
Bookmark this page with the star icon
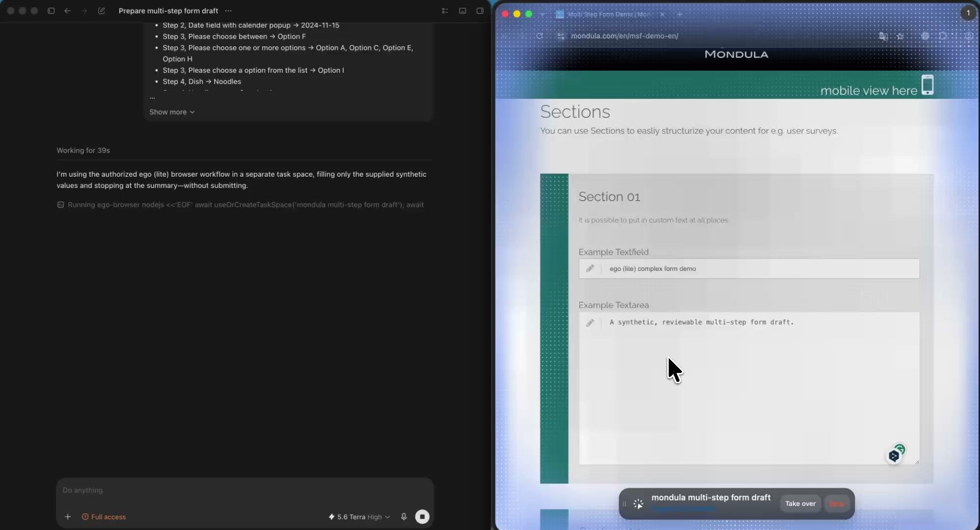900,36
